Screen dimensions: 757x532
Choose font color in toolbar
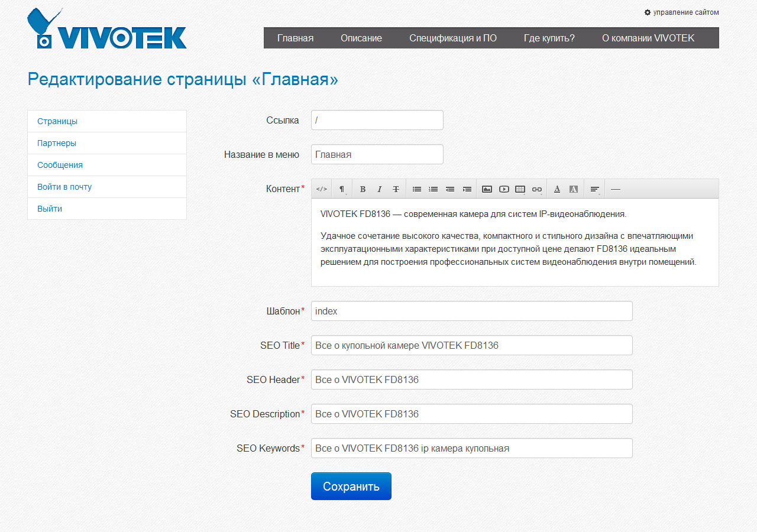pos(557,189)
